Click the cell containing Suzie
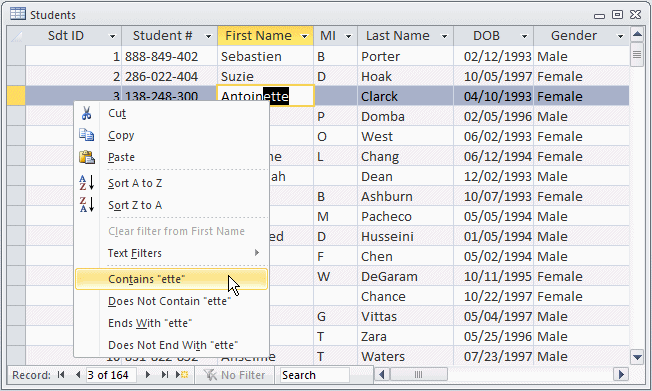 tap(265, 77)
